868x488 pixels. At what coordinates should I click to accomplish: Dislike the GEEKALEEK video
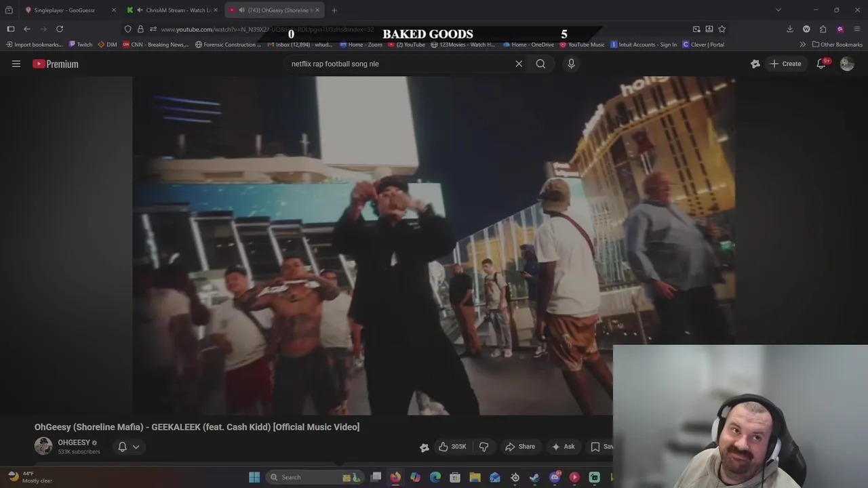coord(484,447)
